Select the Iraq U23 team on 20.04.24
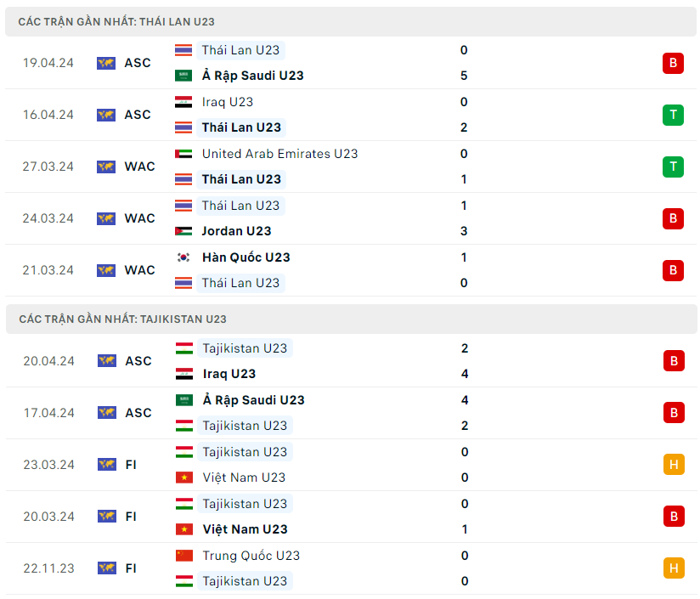 [229, 374]
